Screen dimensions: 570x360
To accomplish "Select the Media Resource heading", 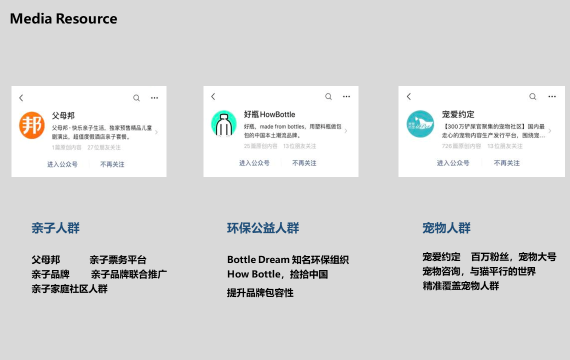I will (x=64, y=19).
